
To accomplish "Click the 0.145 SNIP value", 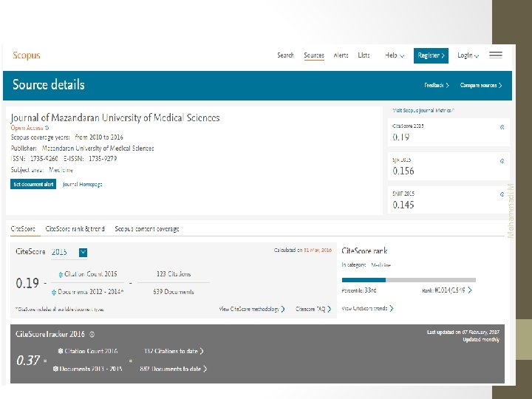I will [x=403, y=205].
